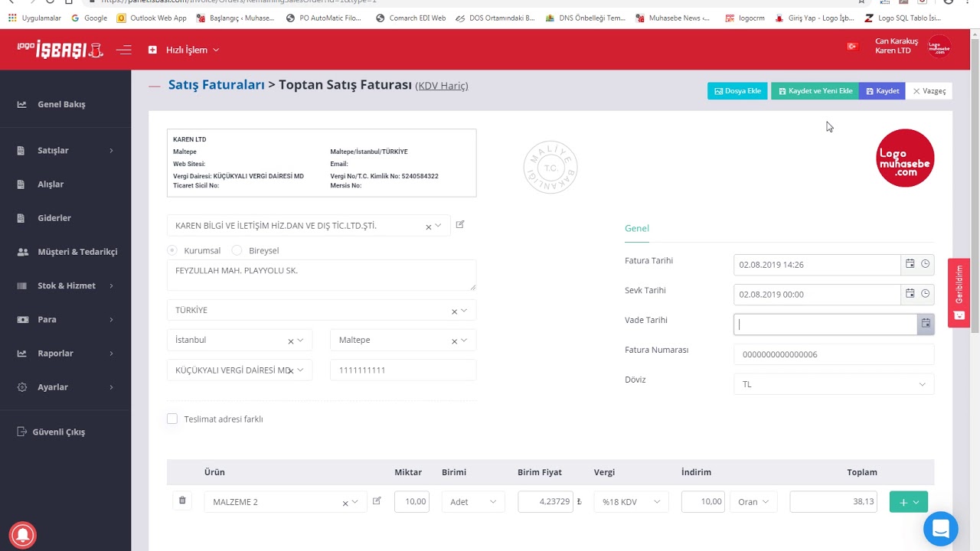Screen dimensions: 980x551
Task: Click the green add row plus button
Action: coord(909,502)
